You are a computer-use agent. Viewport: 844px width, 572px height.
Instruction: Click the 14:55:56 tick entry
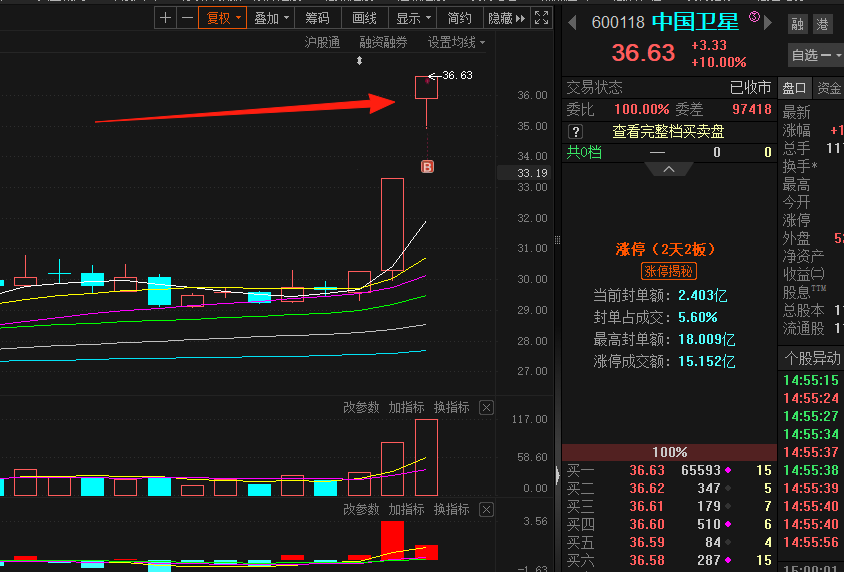click(811, 542)
